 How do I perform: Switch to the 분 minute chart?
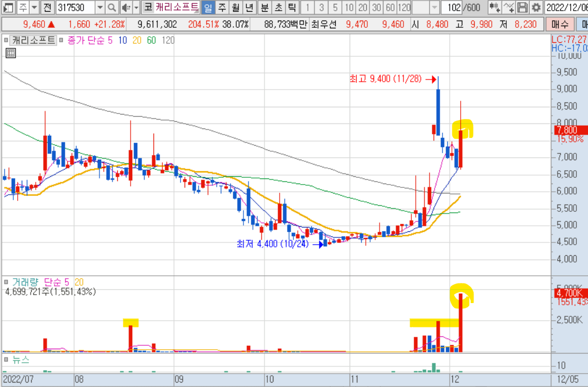coord(265,7)
